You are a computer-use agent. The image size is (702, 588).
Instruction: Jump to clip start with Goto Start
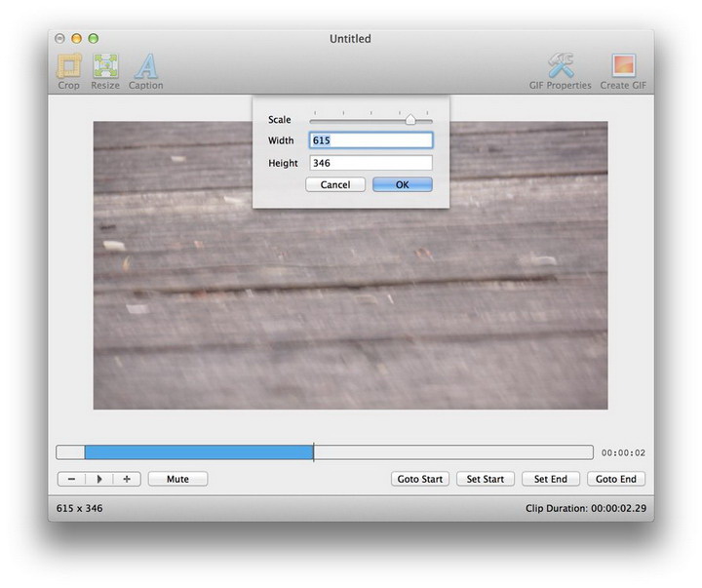[420, 479]
